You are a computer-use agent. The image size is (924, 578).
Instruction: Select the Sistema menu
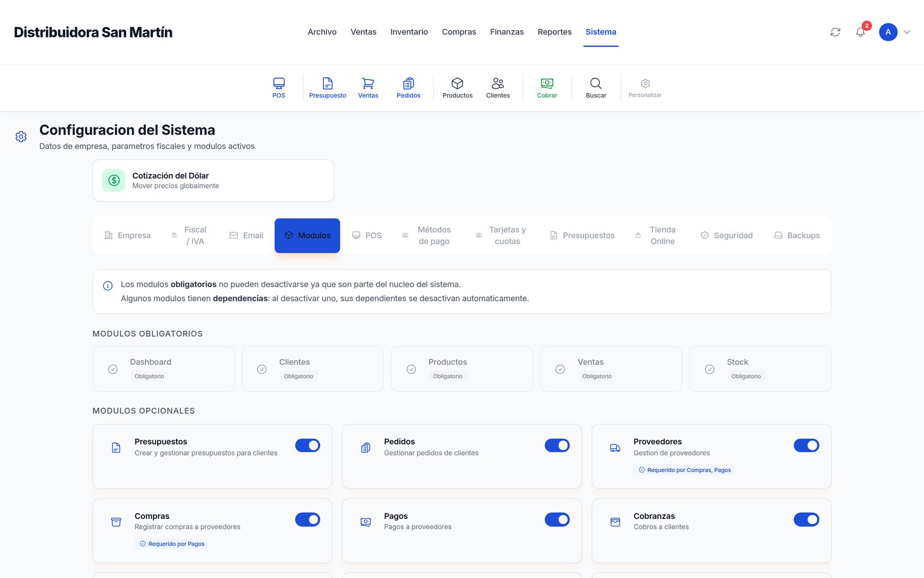point(601,32)
